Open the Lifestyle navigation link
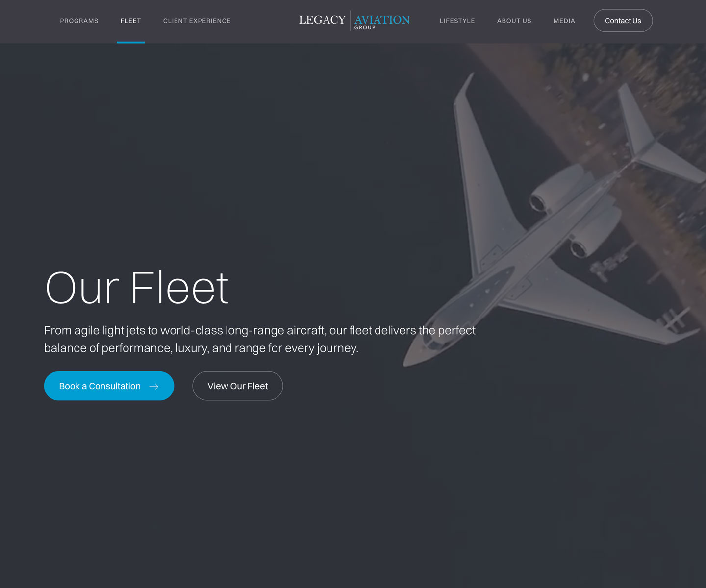Image resolution: width=706 pixels, height=588 pixels. click(457, 21)
